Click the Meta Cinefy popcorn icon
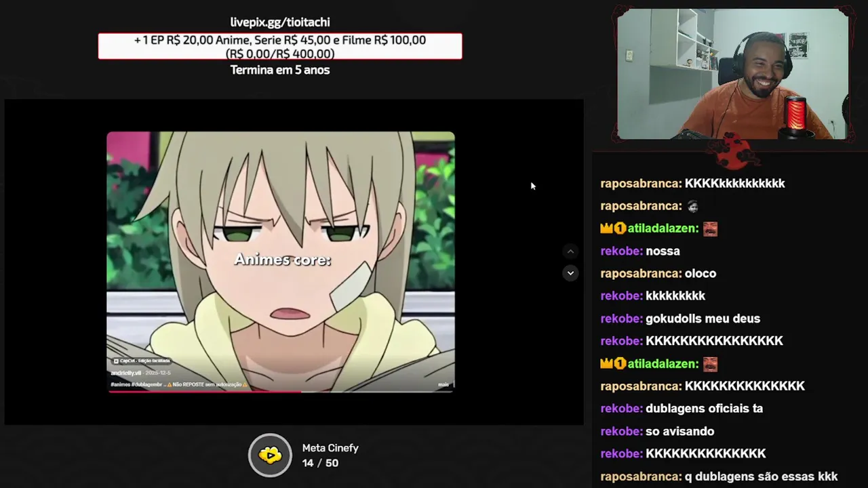 pyautogui.click(x=270, y=455)
